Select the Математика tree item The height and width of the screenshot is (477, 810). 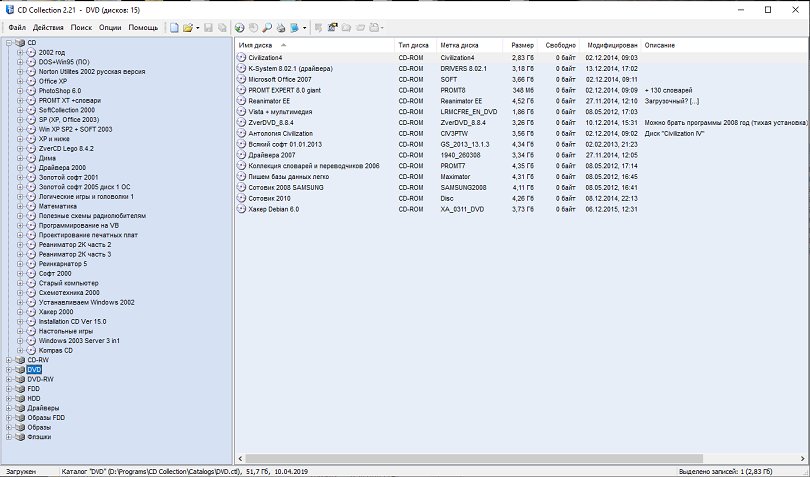point(57,206)
